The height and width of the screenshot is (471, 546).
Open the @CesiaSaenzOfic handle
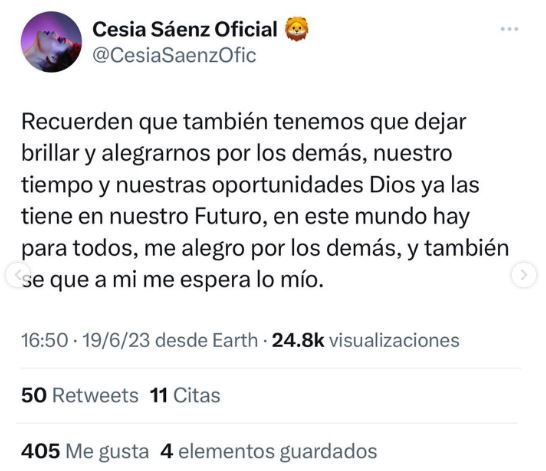pos(174,56)
